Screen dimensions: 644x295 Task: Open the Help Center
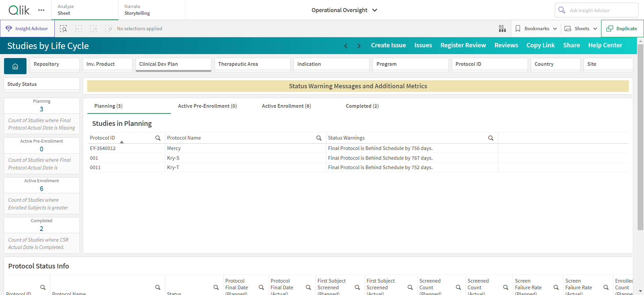605,45
